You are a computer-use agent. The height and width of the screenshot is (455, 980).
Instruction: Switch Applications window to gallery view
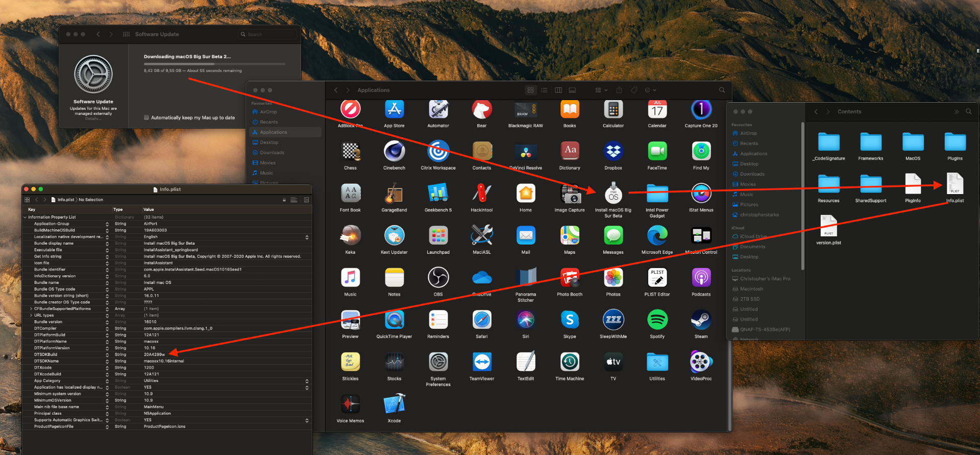click(572, 90)
